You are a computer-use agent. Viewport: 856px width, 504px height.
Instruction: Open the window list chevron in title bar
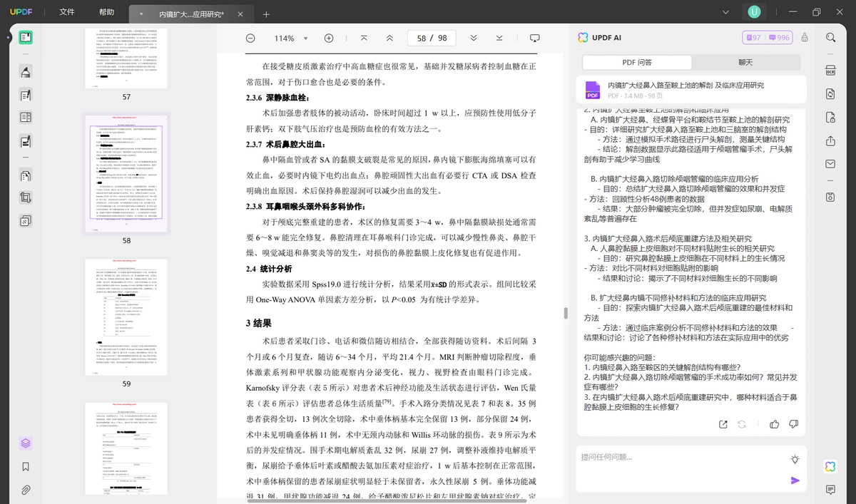pyautogui.click(x=725, y=12)
